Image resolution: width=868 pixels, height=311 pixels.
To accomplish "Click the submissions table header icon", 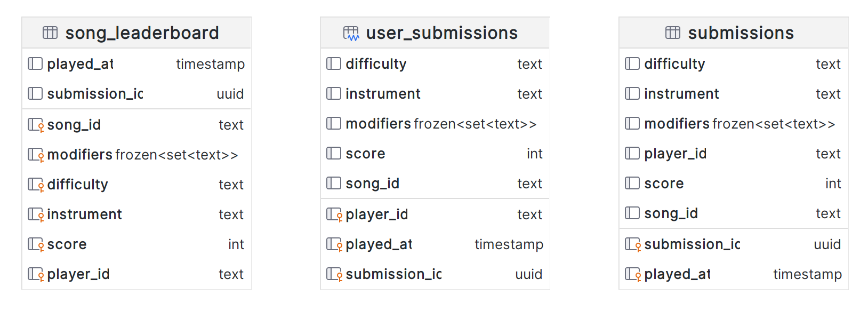I will (673, 33).
